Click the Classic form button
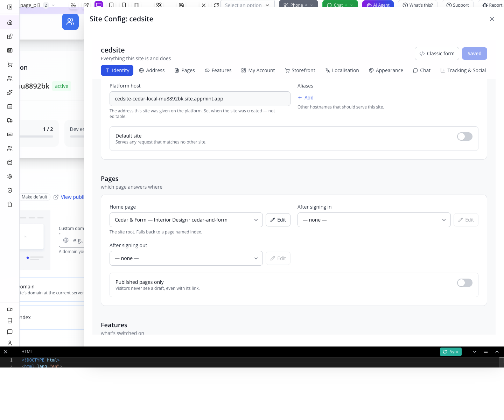The image size is (504, 420). pos(437,54)
